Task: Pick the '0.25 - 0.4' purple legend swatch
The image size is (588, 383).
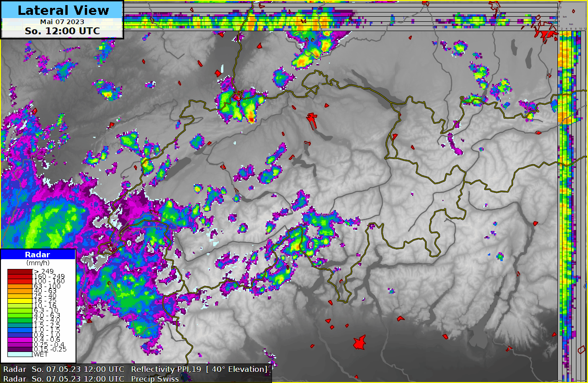Action: coord(20,345)
